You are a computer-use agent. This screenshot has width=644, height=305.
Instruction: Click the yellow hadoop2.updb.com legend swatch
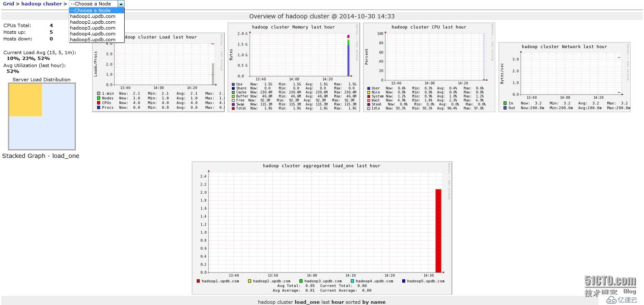(x=250, y=281)
